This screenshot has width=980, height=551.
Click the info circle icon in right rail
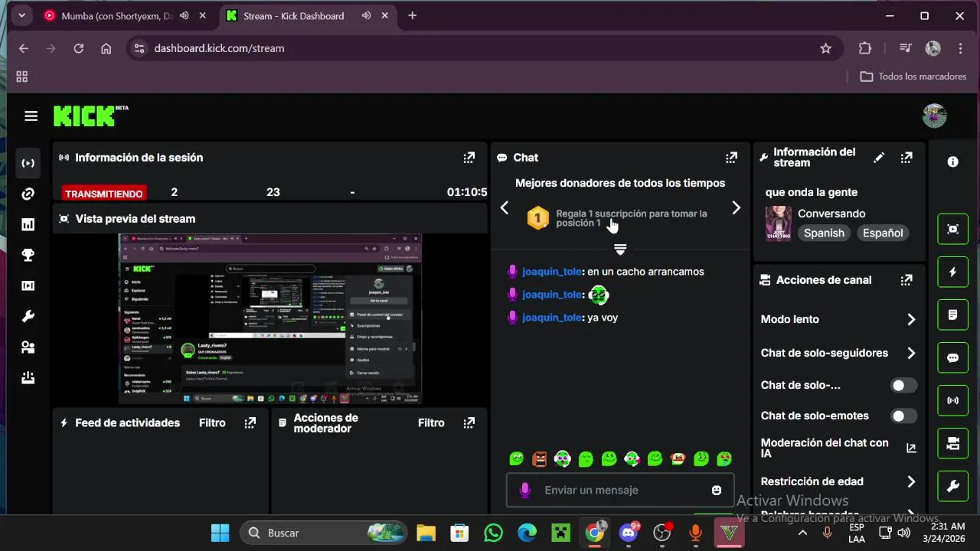point(952,161)
